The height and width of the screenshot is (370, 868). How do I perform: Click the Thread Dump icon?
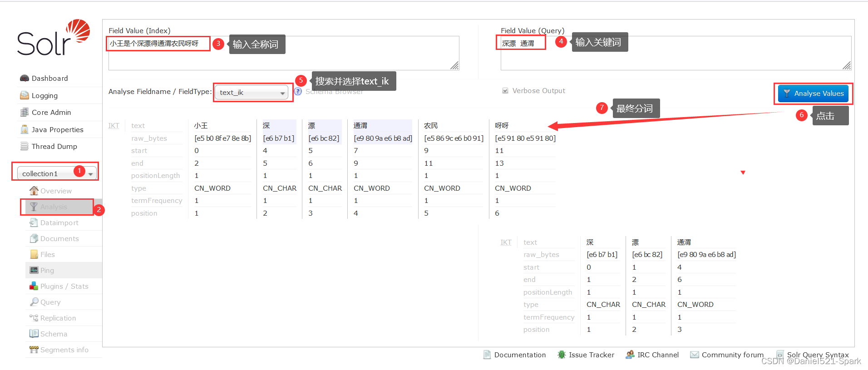(24, 146)
